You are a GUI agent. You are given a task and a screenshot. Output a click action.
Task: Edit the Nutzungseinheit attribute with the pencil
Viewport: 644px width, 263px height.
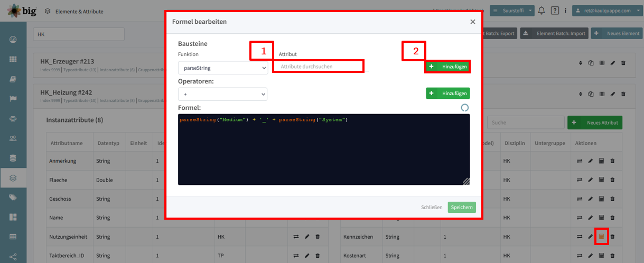click(307, 237)
